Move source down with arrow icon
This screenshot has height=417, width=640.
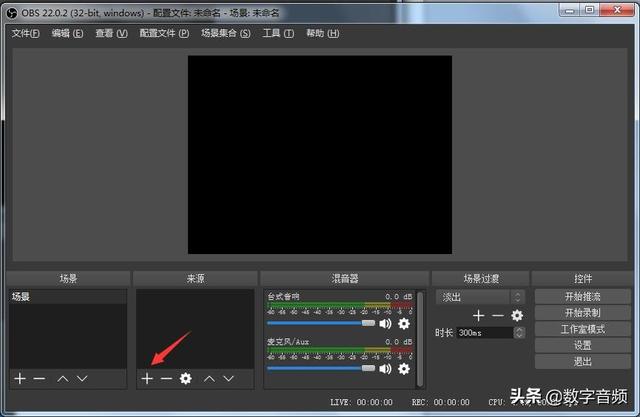229,379
